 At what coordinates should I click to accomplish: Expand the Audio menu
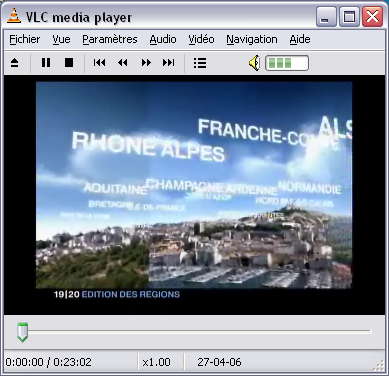point(163,39)
